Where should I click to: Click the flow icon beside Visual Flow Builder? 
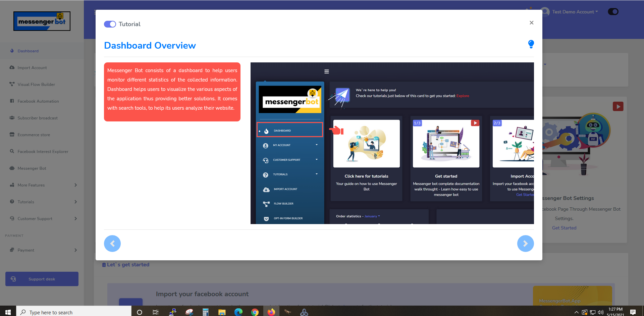coord(12,84)
